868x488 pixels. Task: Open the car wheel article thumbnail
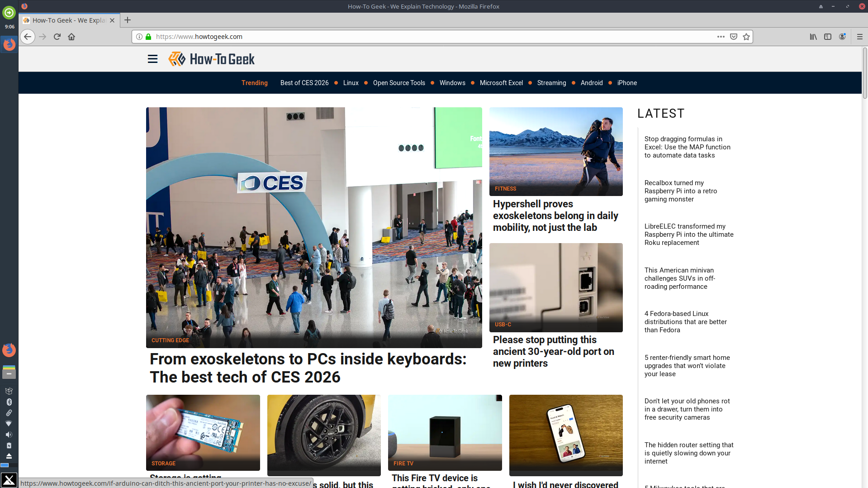[324, 435]
